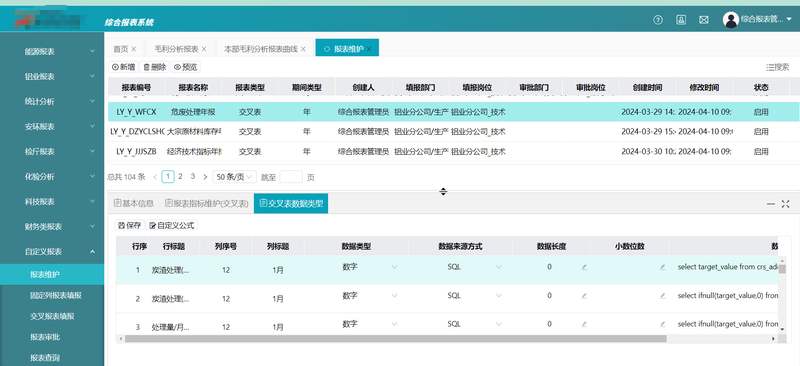Image resolution: width=800 pixels, height=366 pixels.
Task: Go to previous page arrow in pagination
Action: [155, 177]
